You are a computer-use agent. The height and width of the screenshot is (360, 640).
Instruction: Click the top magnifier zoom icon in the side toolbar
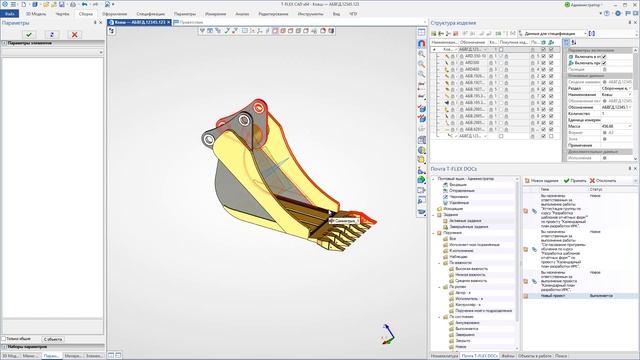point(422,54)
